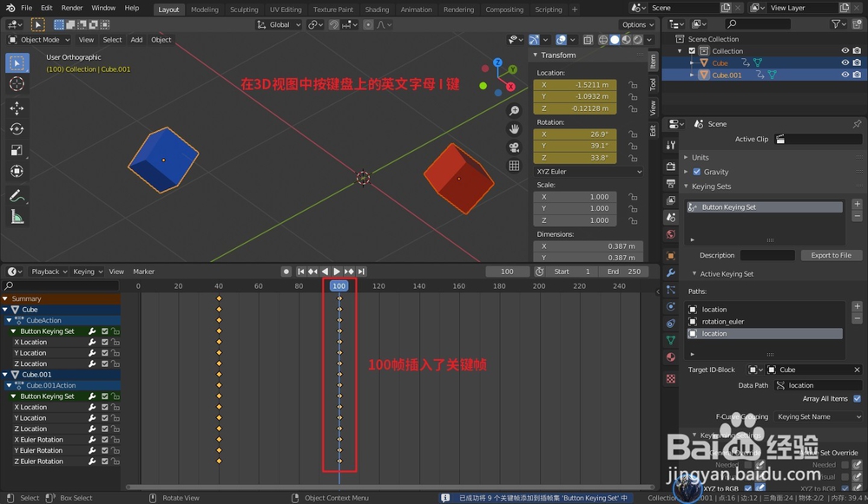868x504 pixels.
Task: Open the Keying Set Name grouping dropdown
Action: pos(819,416)
